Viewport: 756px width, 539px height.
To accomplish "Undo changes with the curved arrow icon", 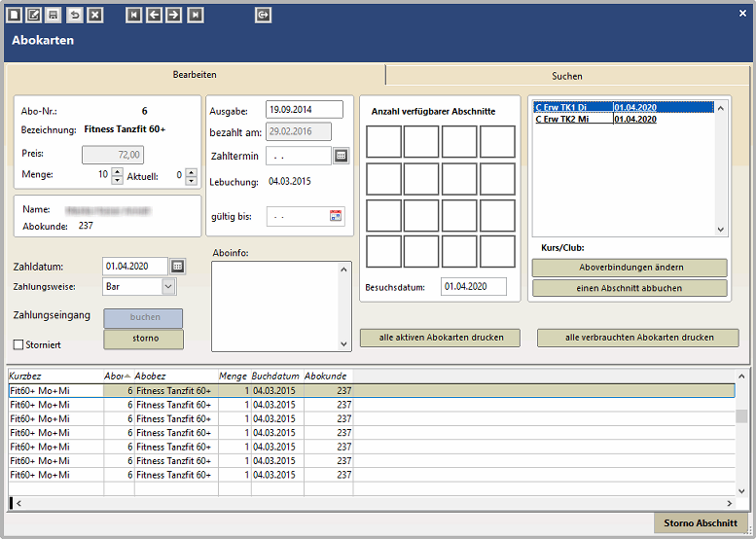I will [x=75, y=15].
